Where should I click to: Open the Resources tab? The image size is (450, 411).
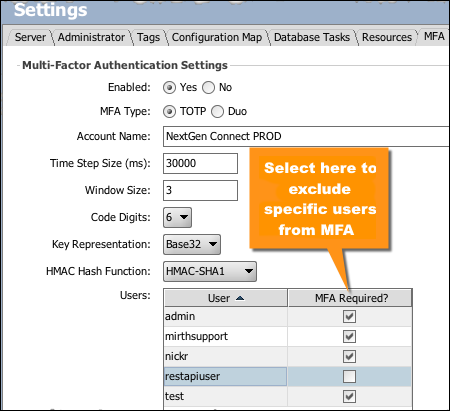tap(387, 37)
